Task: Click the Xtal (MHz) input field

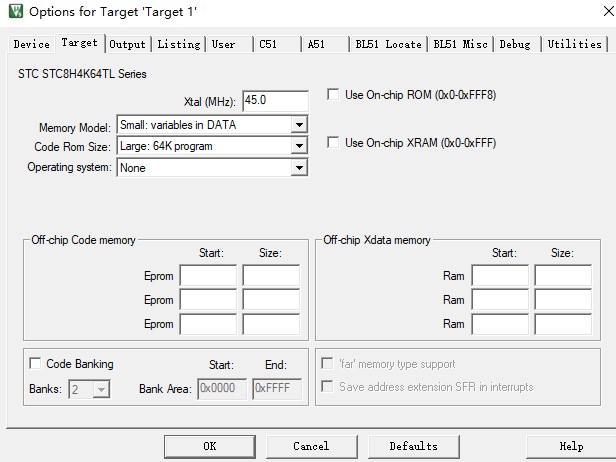Action: 275,101
